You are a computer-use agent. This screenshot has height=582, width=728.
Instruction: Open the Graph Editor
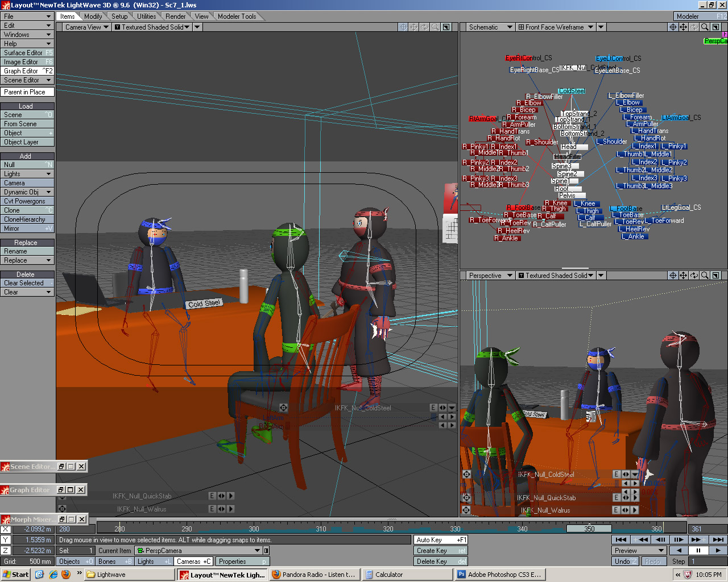[x=27, y=71]
